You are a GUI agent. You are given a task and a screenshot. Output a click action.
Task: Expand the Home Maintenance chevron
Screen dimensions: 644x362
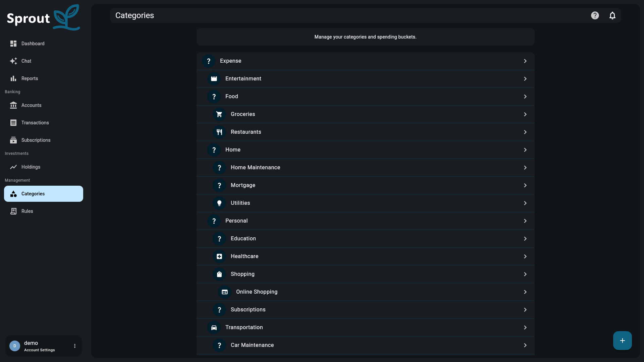point(525,168)
